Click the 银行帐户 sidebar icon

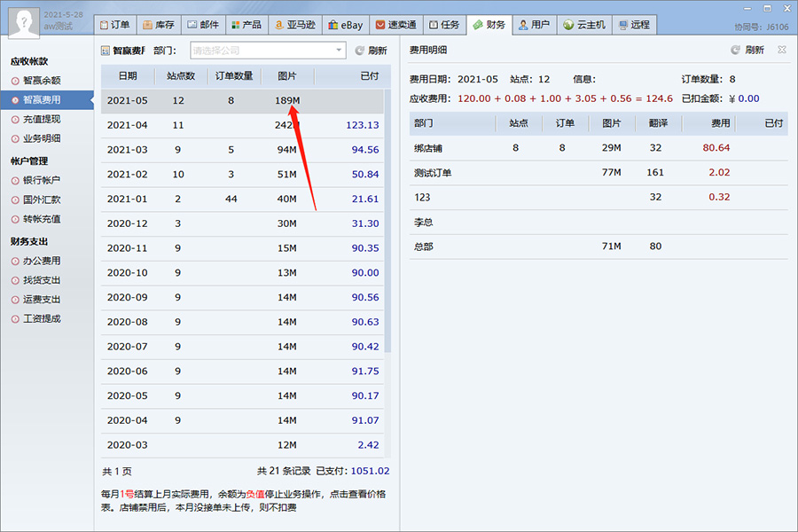point(15,181)
